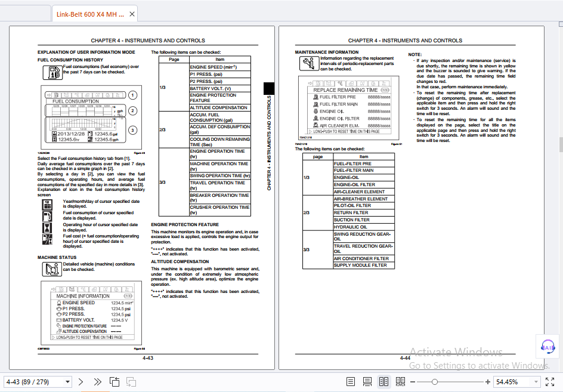
Task: Open the 54.45% zoom level dropdown
Action: pos(536,382)
